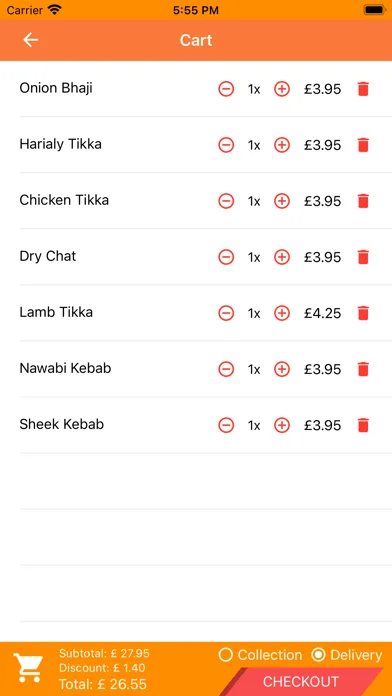Decrease Nawabi Kebab quantity

[x=226, y=369]
